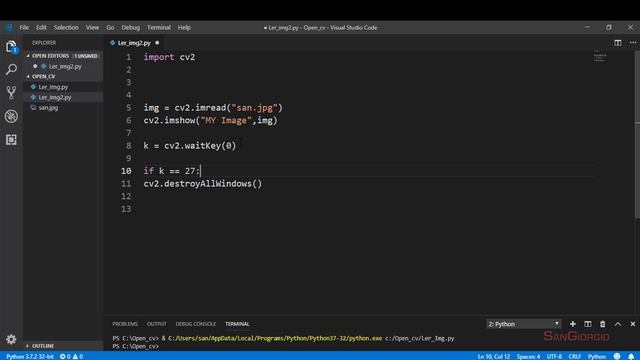This screenshot has height=360, width=640.
Task: Open the Debug view in activity bar
Action: (11, 116)
